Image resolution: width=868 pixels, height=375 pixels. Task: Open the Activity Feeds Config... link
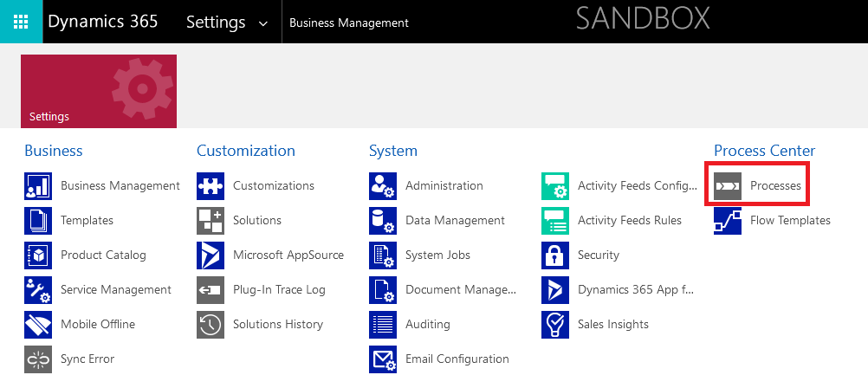tap(638, 186)
